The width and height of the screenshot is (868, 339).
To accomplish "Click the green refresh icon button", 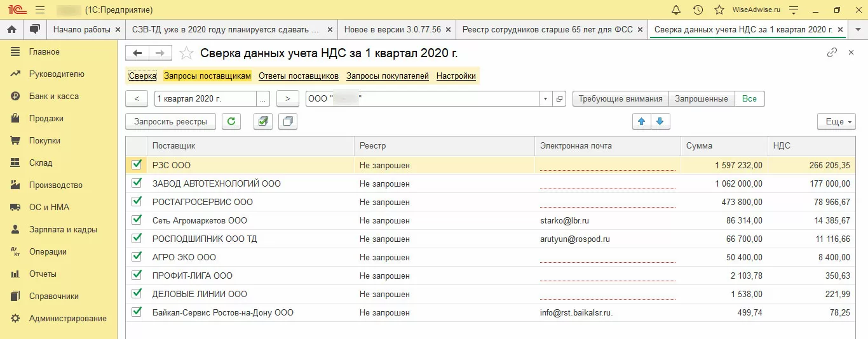I will click(x=231, y=121).
